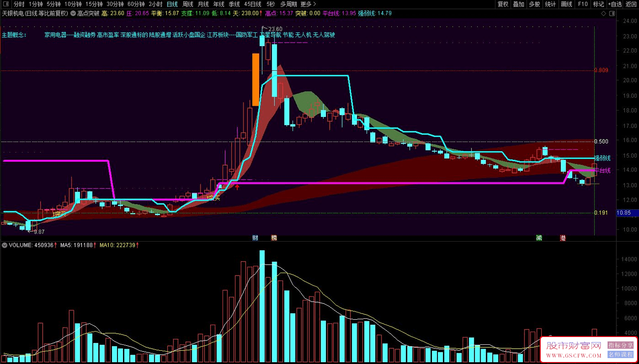Viewport: 639px width, 364px height.
Task: Open the 多周期 multi-period view
Action: point(289,4)
